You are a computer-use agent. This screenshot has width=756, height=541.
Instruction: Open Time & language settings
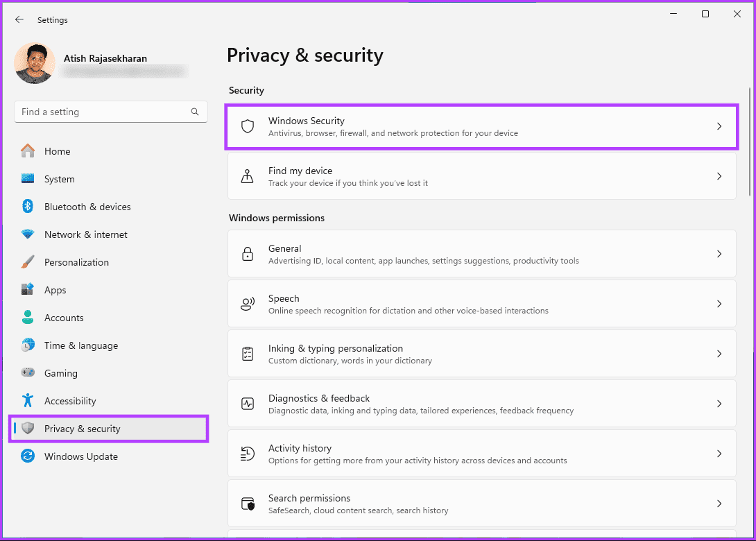click(x=80, y=345)
